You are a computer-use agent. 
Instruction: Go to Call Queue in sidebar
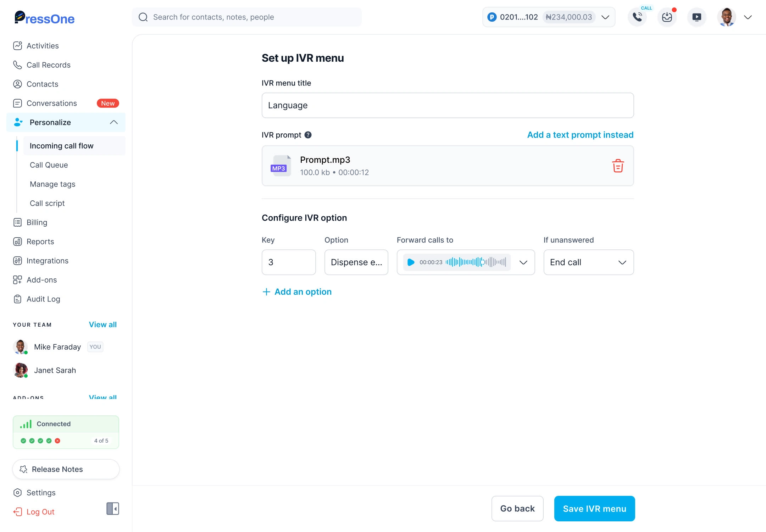pyautogui.click(x=49, y=165)
